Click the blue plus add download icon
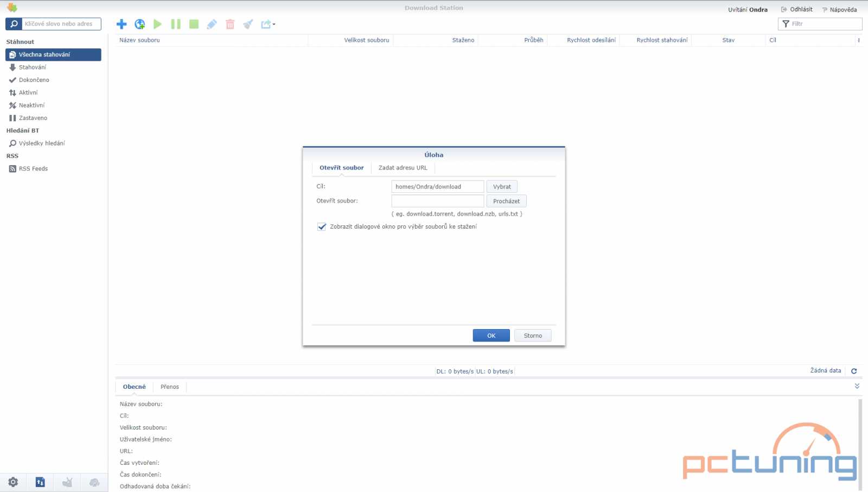Image resolution: width=868 pixels, height=492 pixels. [122, 24]
